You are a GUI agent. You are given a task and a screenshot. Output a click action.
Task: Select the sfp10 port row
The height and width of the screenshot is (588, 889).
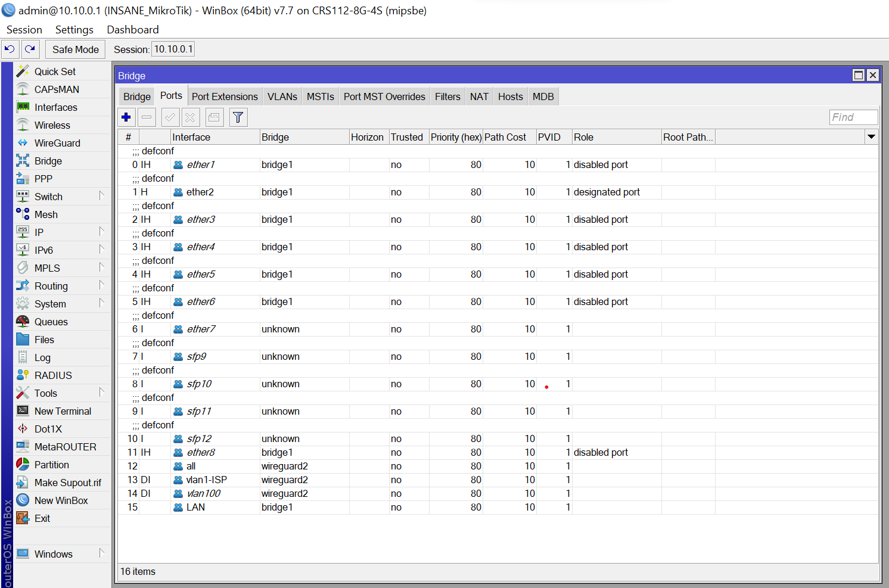[498, 384]
